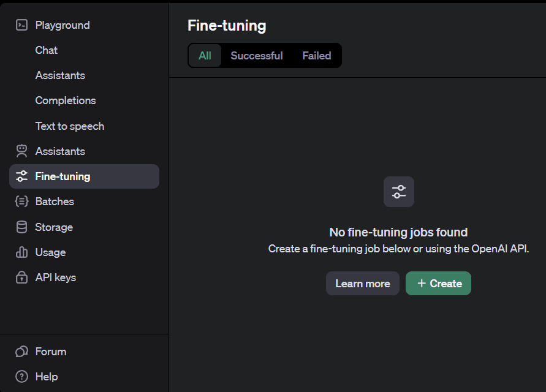Viewport: 546px width, 392px height.
Task: Click the Help question mark icon
Action: 22,377
